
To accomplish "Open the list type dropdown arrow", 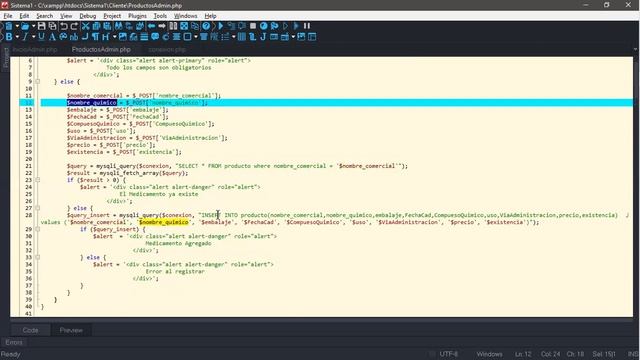I will 233,37.
